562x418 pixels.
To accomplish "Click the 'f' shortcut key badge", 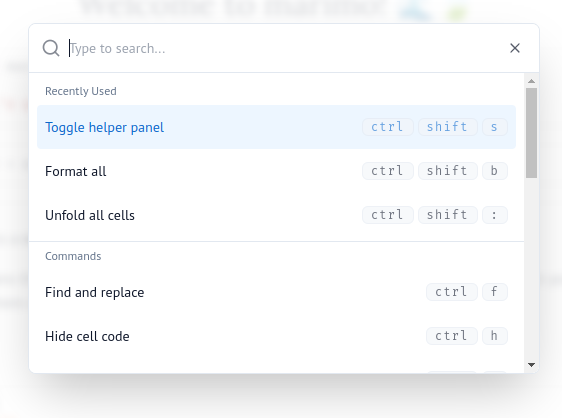I will point(495,292).
